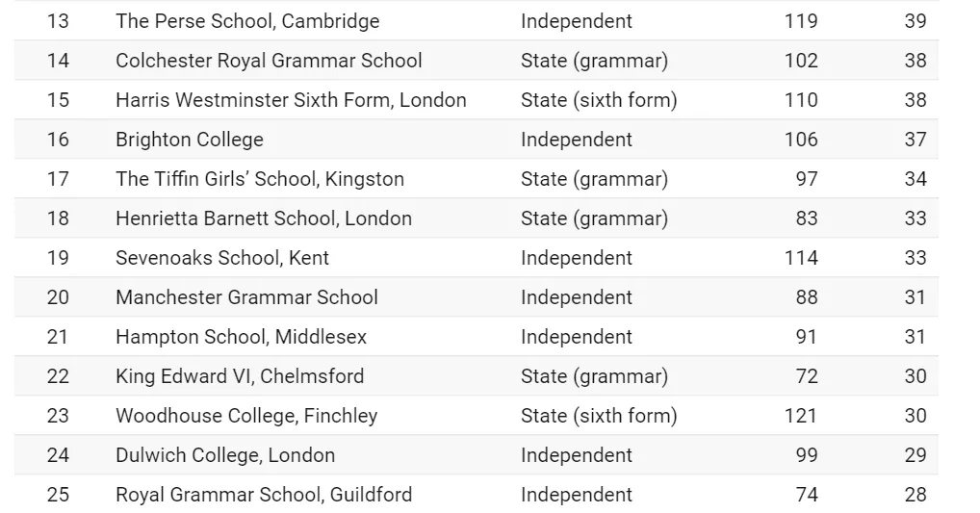Click Dulwich College, London name
This screenshot has width=980, height=513.
(225, 455)
